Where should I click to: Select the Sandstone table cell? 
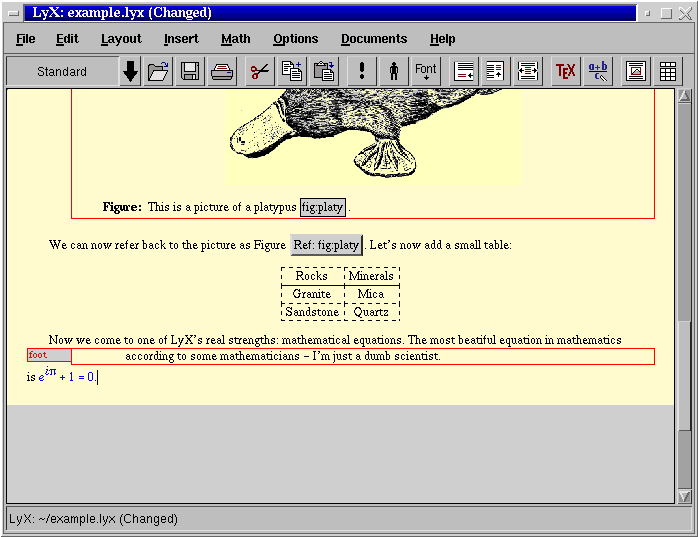(312, 312)
